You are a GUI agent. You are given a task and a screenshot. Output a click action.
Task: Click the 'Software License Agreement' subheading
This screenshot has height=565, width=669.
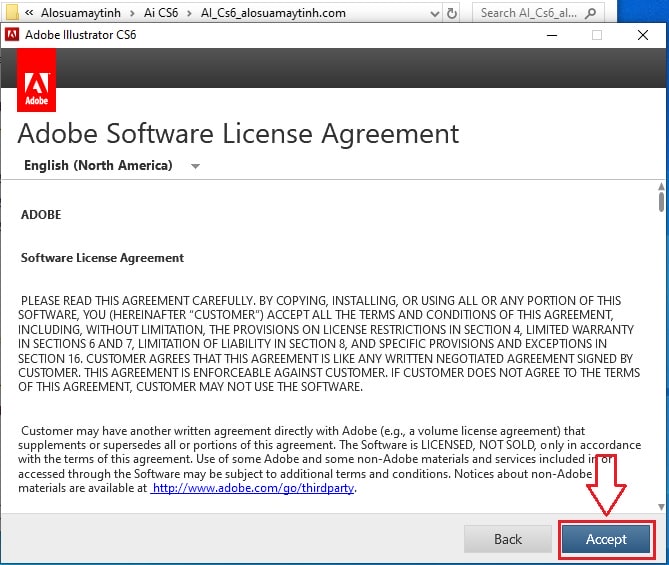tap(102, 258)
